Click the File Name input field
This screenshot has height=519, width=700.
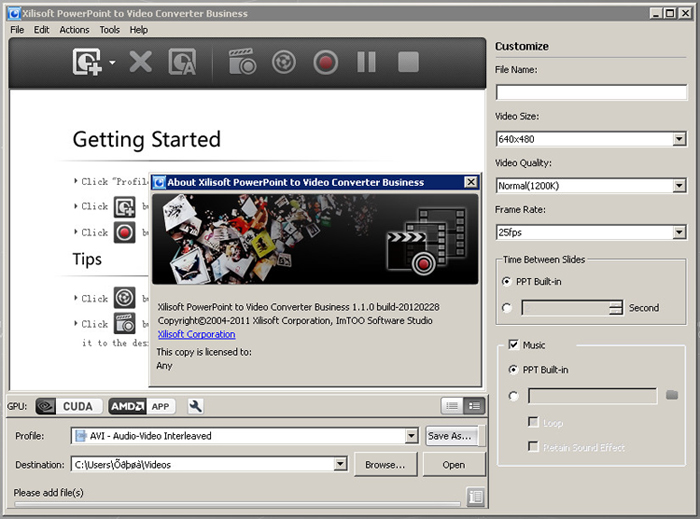coord(592,92)
